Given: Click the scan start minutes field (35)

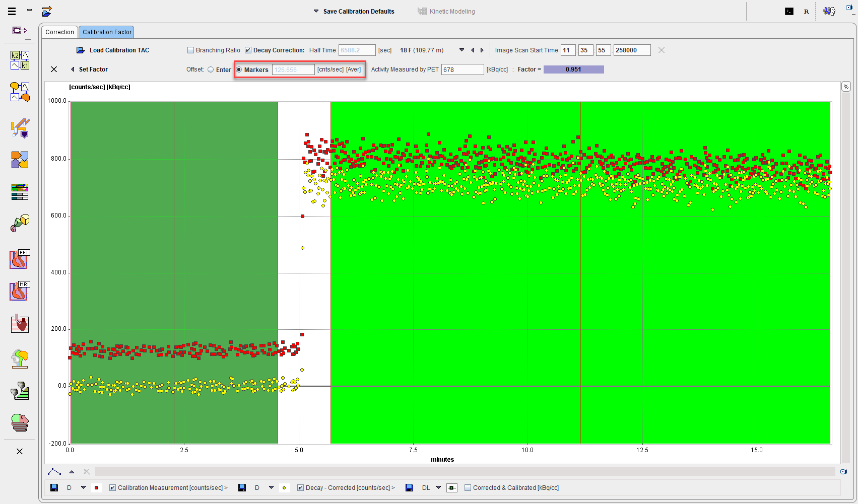Looking at the screenshot, I should pyautogui.click(x=586, y=50).
